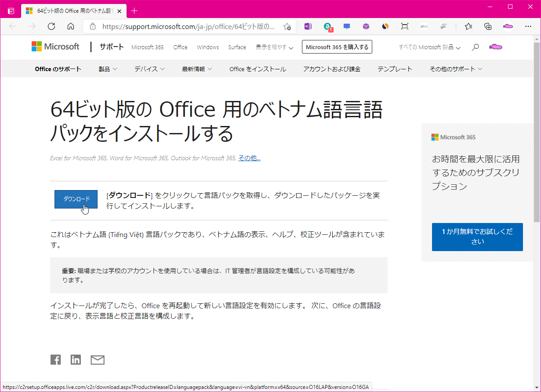
Task: Open Microsoft 365 in the top nav
Action: (x=147, y=47)
